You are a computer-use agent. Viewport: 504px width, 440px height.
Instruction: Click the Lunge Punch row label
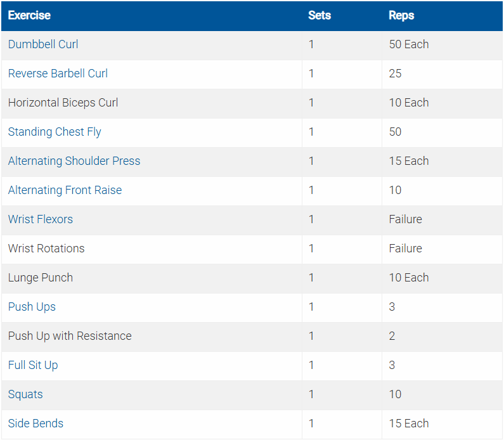41,278
